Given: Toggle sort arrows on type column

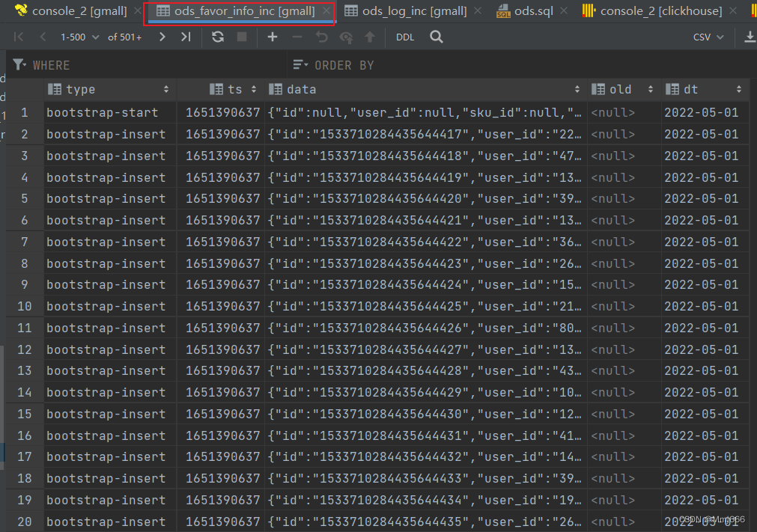Looking at the screenshot, I should (168, 89).
